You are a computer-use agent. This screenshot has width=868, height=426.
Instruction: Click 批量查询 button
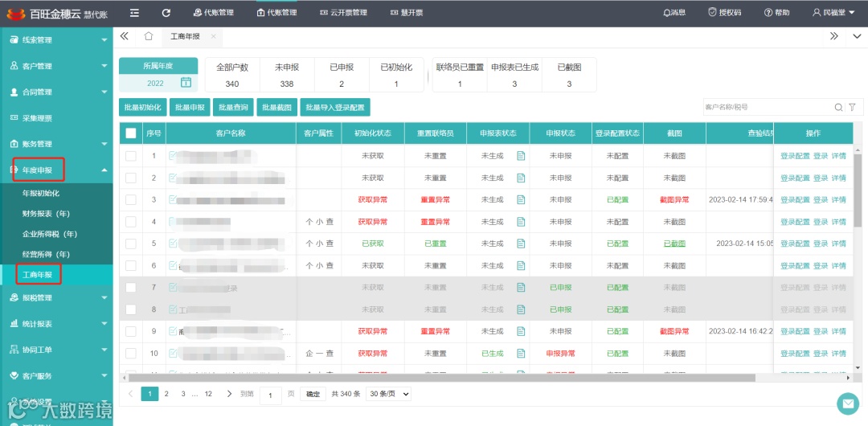point(233,108)
